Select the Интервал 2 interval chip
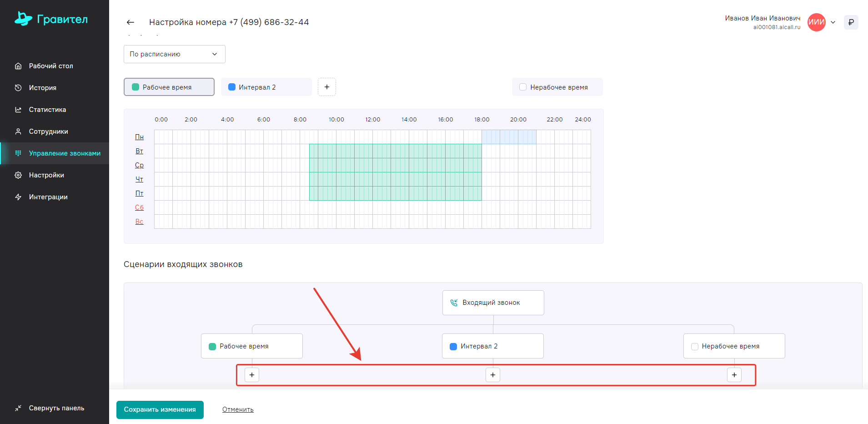The width and height of the screenshot is (868, 424). click(266, 87)
